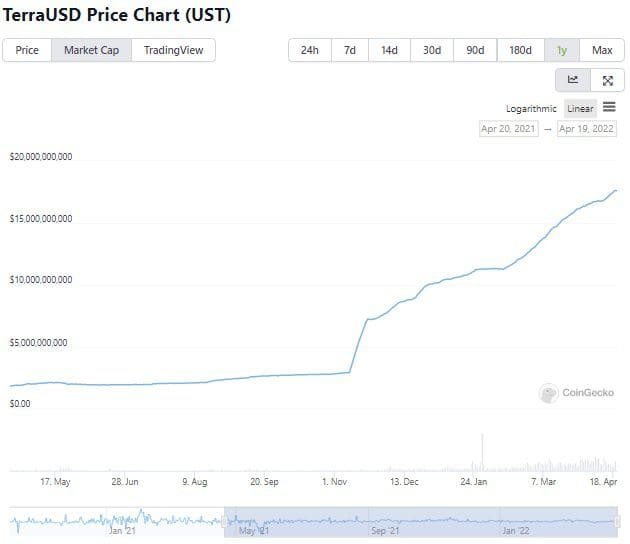Show 30d chart range
Viewport: 630px width, 544px height.
click(x=432, y=50)
